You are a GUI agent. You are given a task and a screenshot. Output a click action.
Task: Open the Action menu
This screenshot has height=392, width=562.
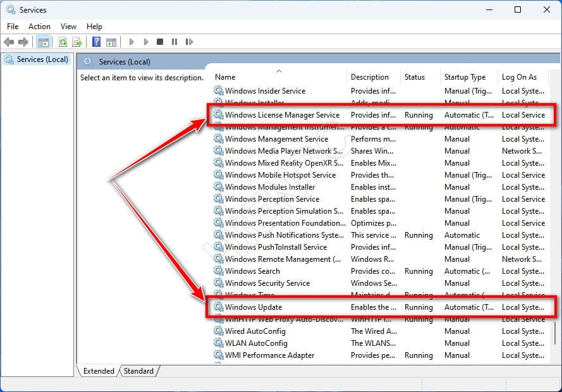pos(39,27)
